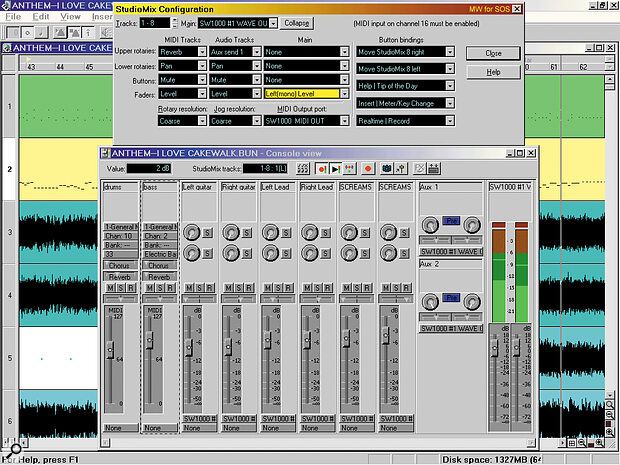Solo the bass track
This screenshot has height=465, width=620.
[160, 287]
